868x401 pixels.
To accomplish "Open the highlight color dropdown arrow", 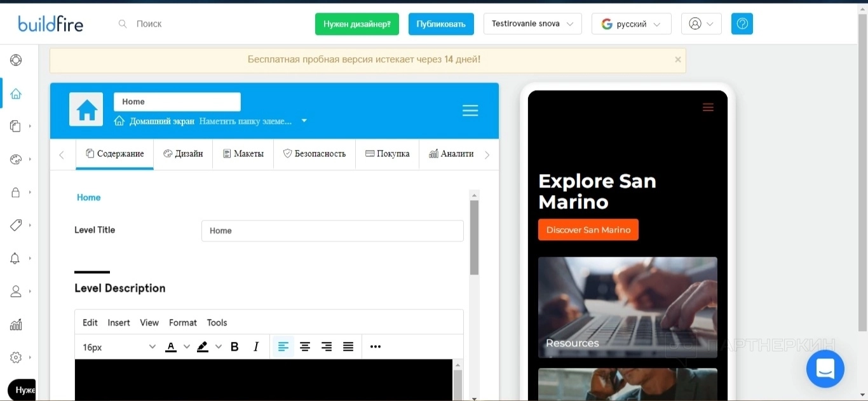I will [x=219, y=347].
